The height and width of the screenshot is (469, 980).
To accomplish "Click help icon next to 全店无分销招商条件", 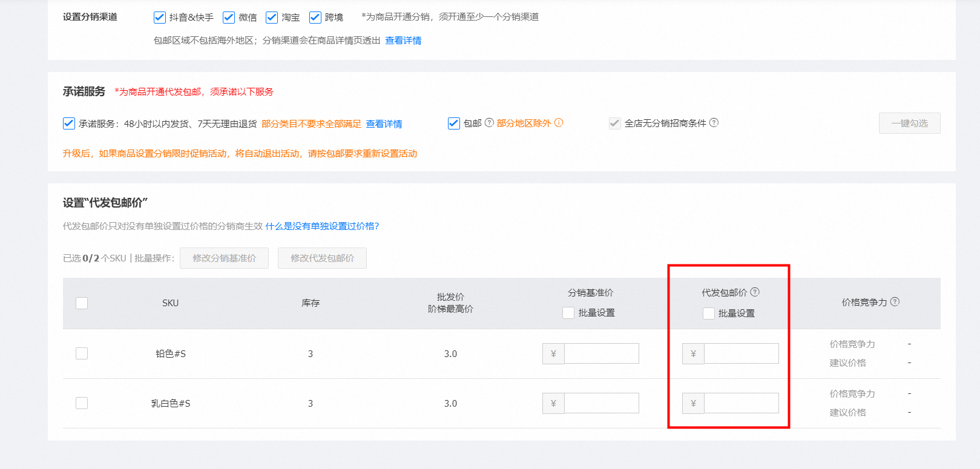I will 714,123.
